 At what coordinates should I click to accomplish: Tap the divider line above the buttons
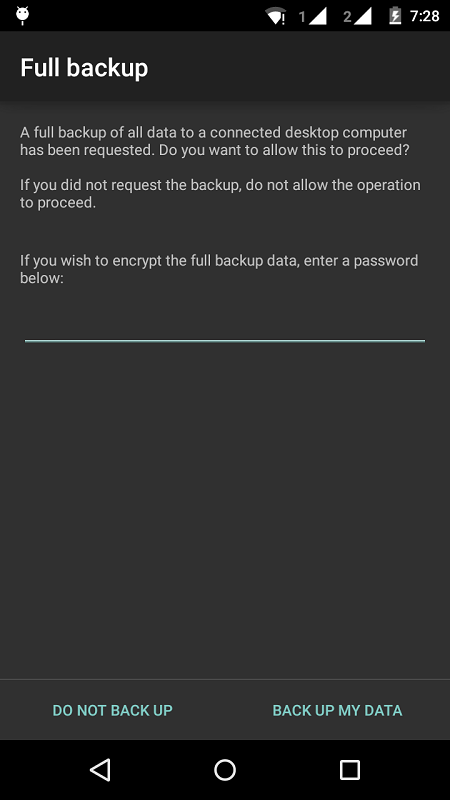[x=225, y=679]
